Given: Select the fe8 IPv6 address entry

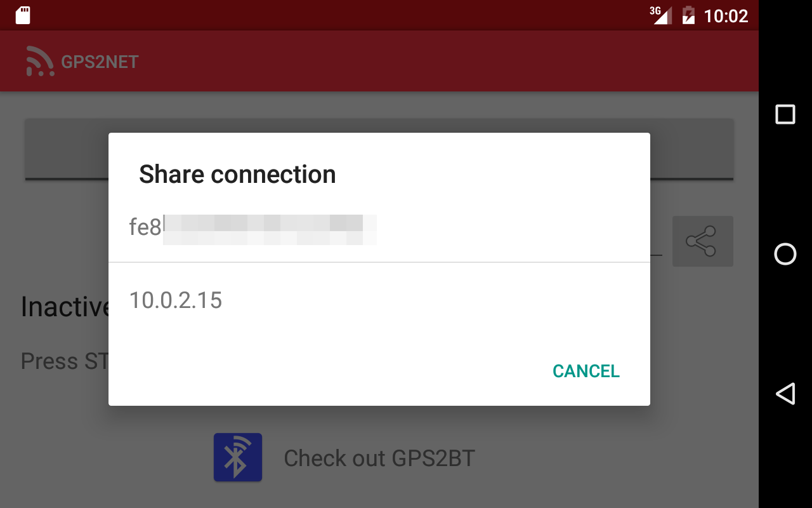Looking at the screenshot, I should pos(379,227).
